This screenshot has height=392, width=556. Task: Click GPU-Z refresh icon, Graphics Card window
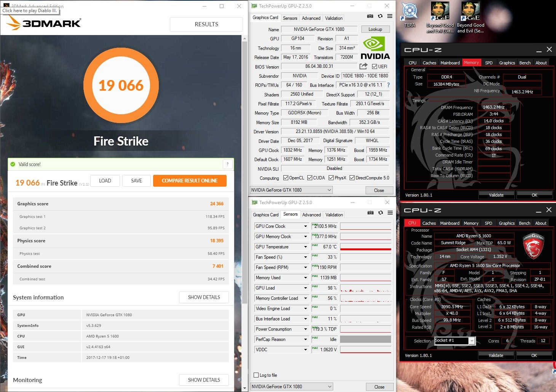coord(380,16)
